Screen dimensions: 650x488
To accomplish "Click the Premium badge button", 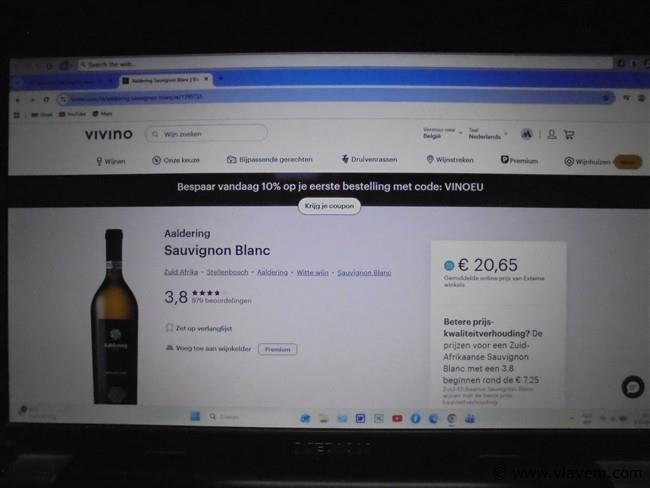I will (x=277, y=350).
